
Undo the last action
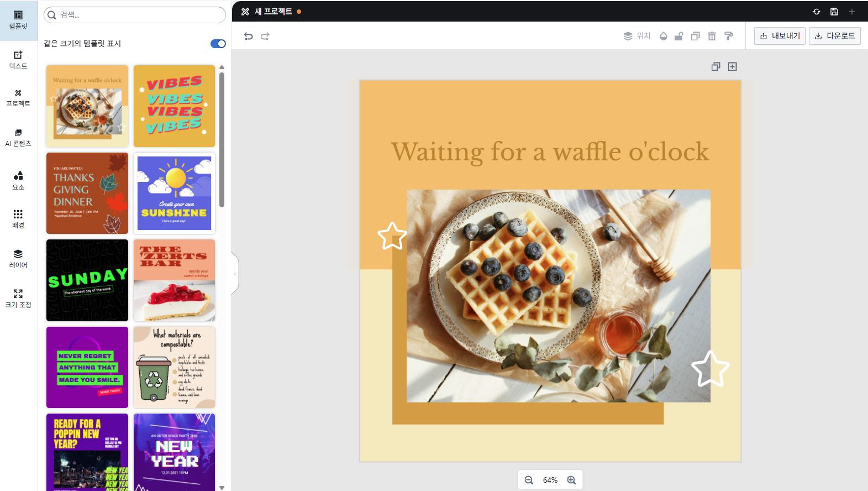click(249, 36)
